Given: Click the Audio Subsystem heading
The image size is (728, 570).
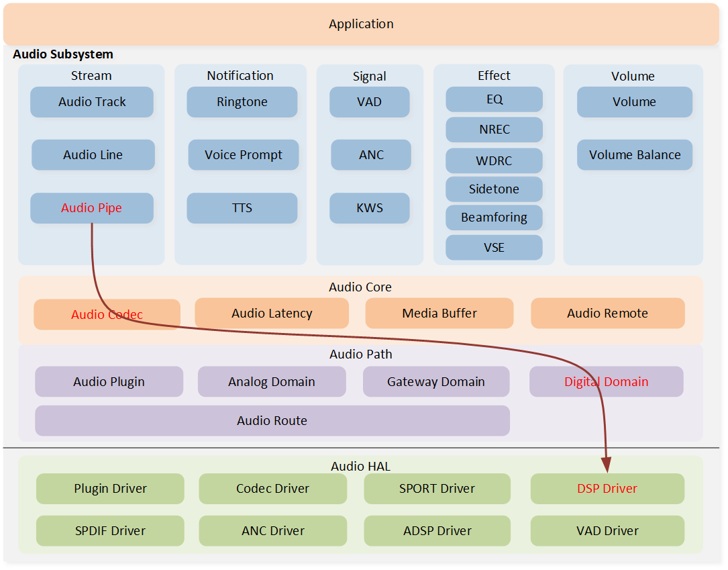Looking at the screenshot, I should pos(63,54).
